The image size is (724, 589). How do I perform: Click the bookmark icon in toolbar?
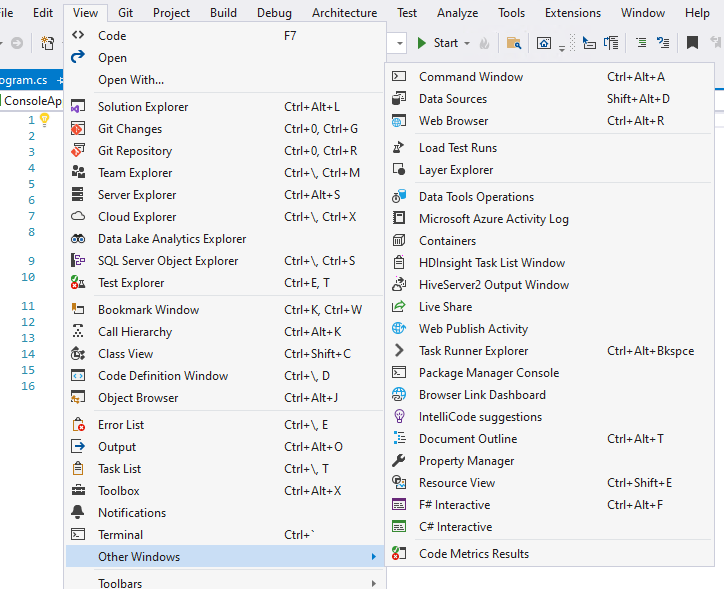(692, 43)
